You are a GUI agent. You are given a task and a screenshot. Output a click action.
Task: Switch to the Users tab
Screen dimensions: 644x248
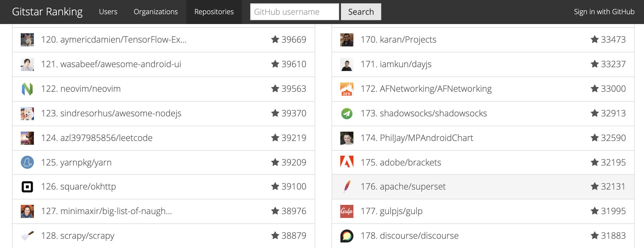point(108,12)
